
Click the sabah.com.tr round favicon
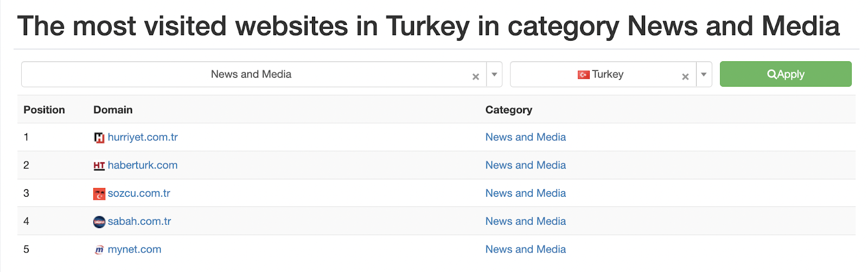pyautogui.click(x=99, y=222)
